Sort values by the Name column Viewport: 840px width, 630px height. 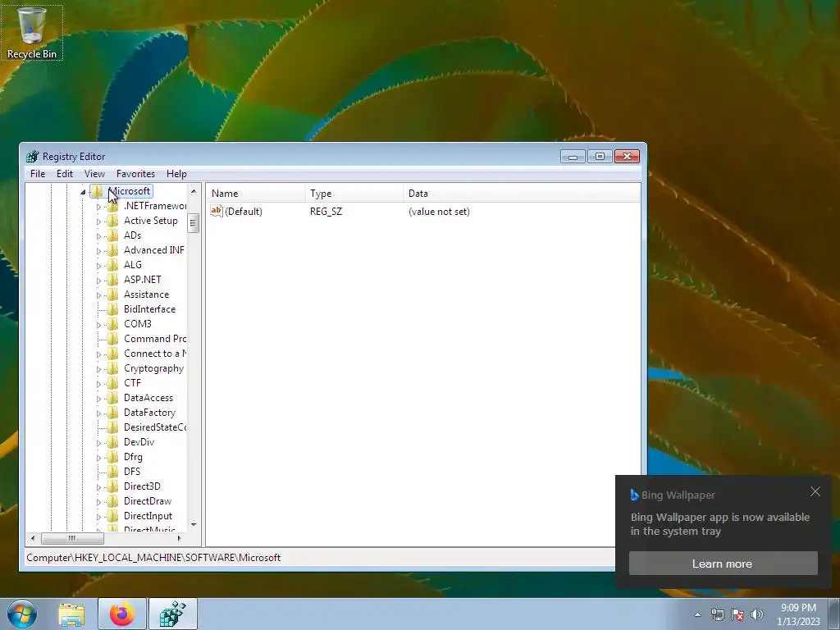coord(256,194)
